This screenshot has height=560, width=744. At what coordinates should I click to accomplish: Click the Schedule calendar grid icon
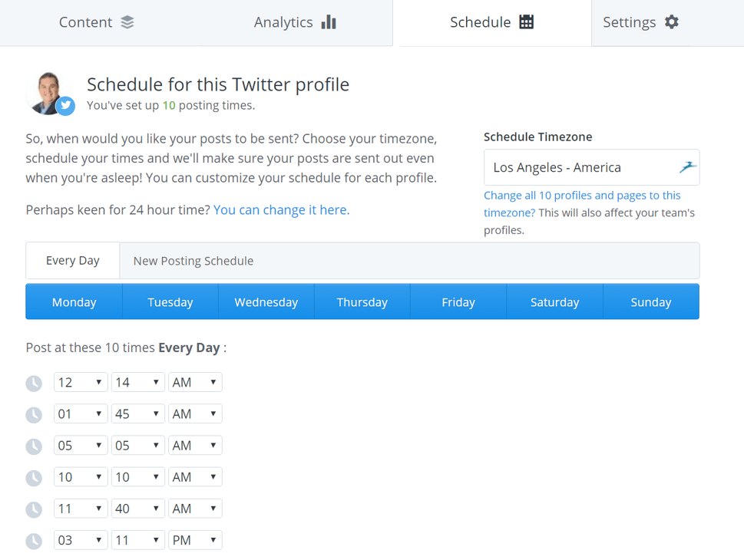point(526,21)
